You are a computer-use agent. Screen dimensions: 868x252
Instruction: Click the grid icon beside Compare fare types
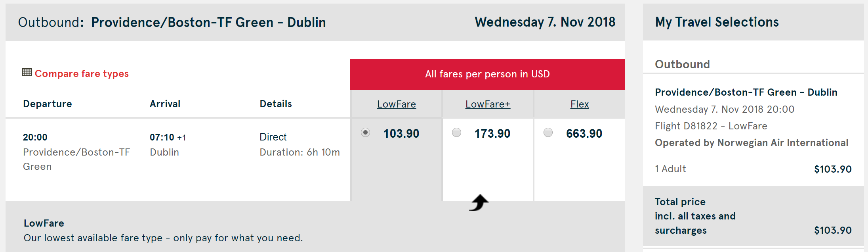pos(27,72)
